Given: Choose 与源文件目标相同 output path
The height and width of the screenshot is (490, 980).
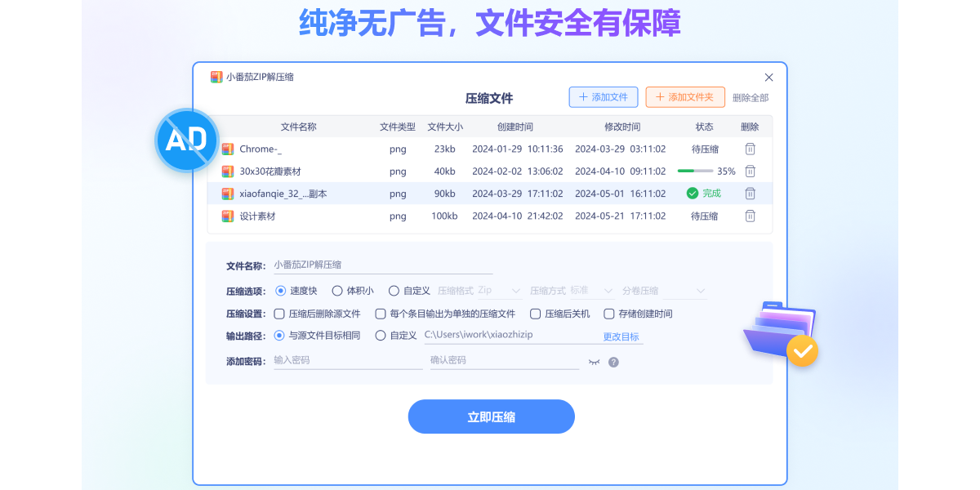Looking at the screenshot, I should pyautogui.click(x=280, y=336).
